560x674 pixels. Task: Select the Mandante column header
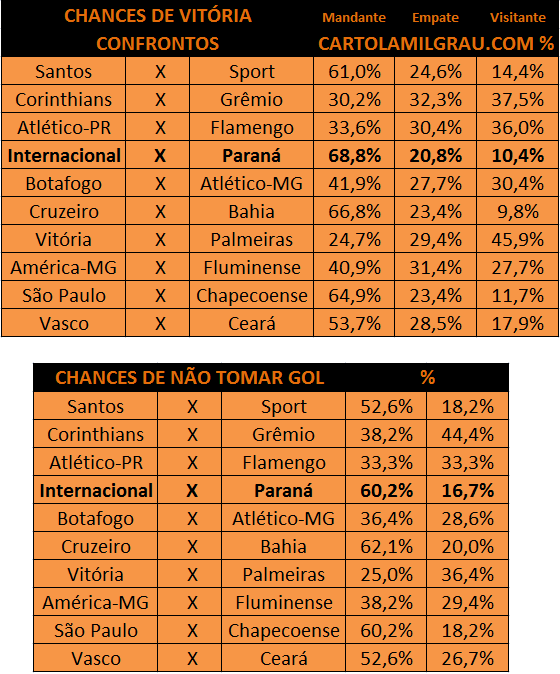coord(354,18)
